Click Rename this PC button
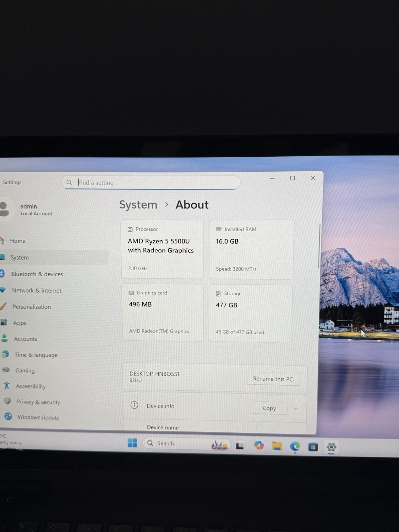399x532 pixels. point(273,379)
